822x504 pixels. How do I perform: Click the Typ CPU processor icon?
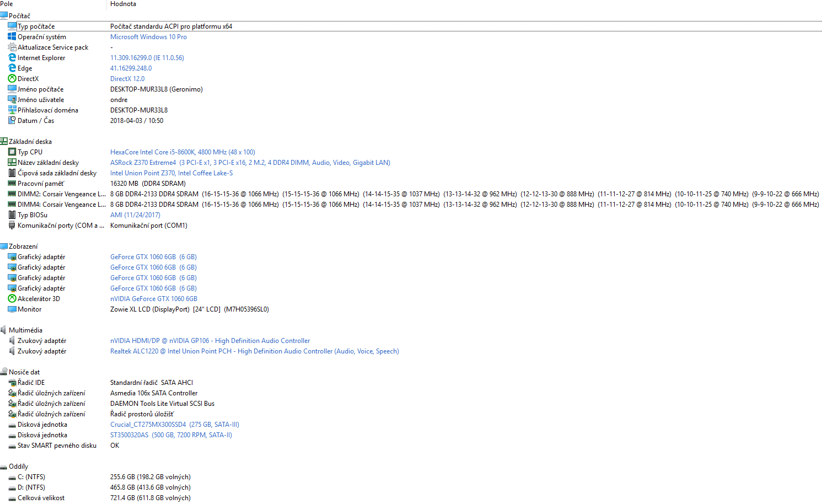[x=12, y=152]
